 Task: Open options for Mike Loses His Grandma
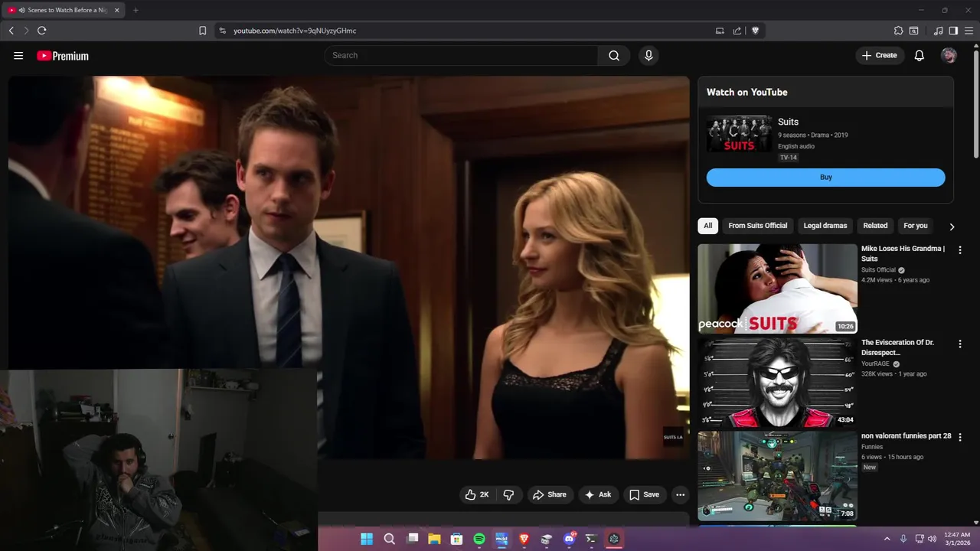(x=959, y=249)
